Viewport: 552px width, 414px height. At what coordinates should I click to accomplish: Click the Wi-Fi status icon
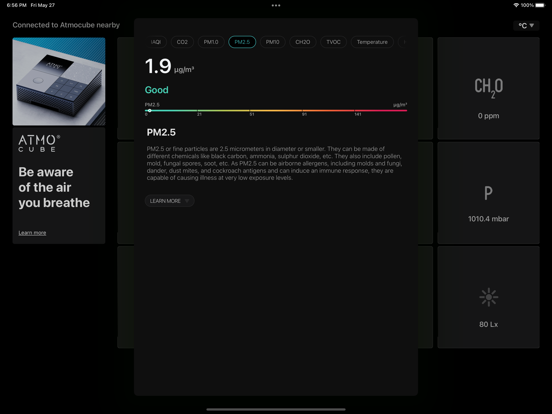(x=516, y=5)
